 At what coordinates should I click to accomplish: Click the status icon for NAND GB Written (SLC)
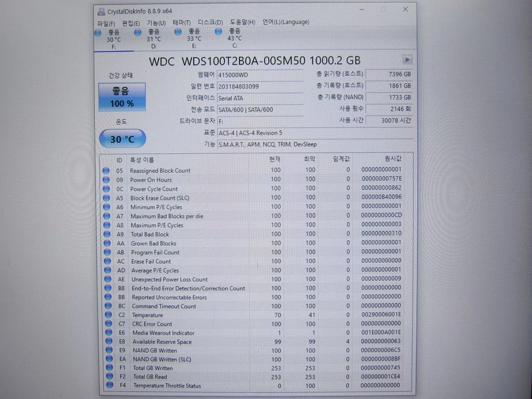click(109, 359)
